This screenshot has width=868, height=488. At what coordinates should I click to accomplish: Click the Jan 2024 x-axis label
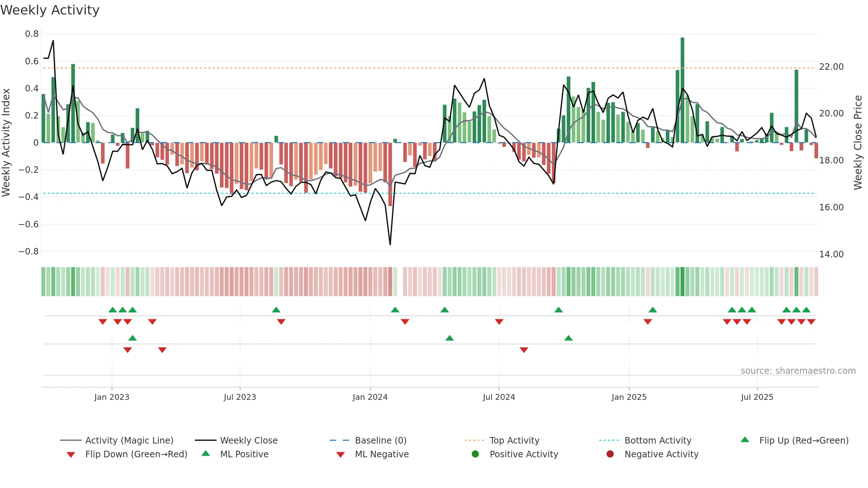tap(370, 397)
